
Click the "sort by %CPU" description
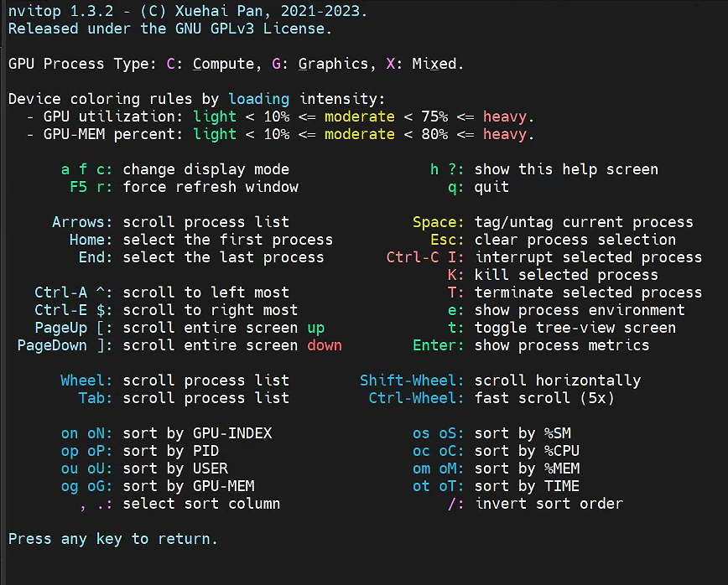tap(527, 452)
